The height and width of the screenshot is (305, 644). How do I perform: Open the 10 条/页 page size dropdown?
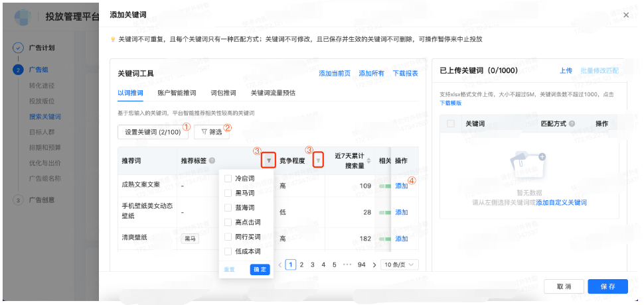(400, 265)
